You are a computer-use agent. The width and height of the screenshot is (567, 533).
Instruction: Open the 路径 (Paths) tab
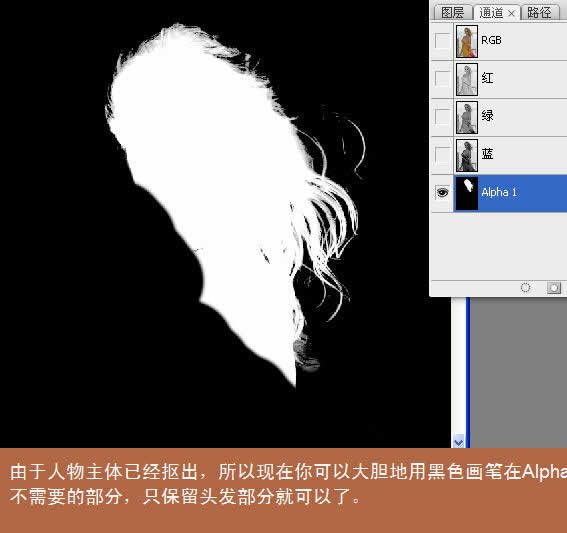pos(539,13)
